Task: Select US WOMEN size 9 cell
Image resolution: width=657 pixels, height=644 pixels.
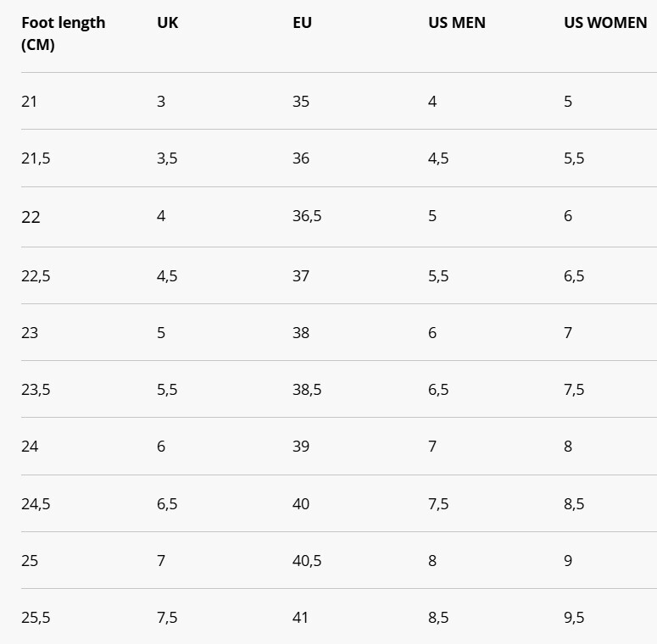Action: (x=568, y=561)
